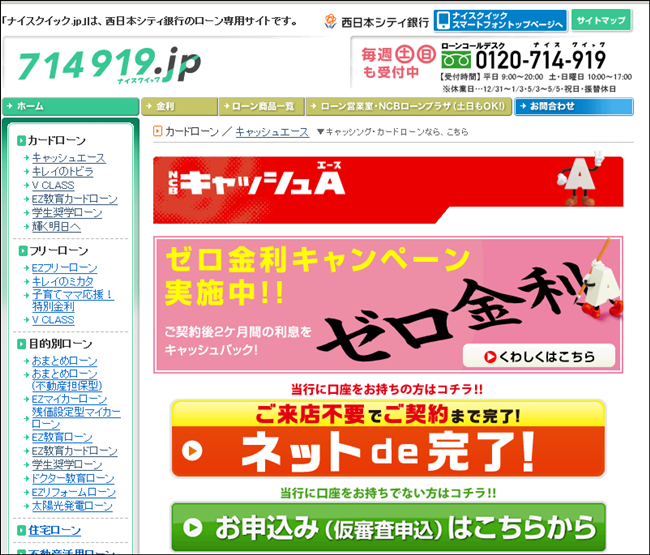Screen dimensions: 650x555
Task: Click the 714919.jp site logo
Action: click(x=109, y=64)
